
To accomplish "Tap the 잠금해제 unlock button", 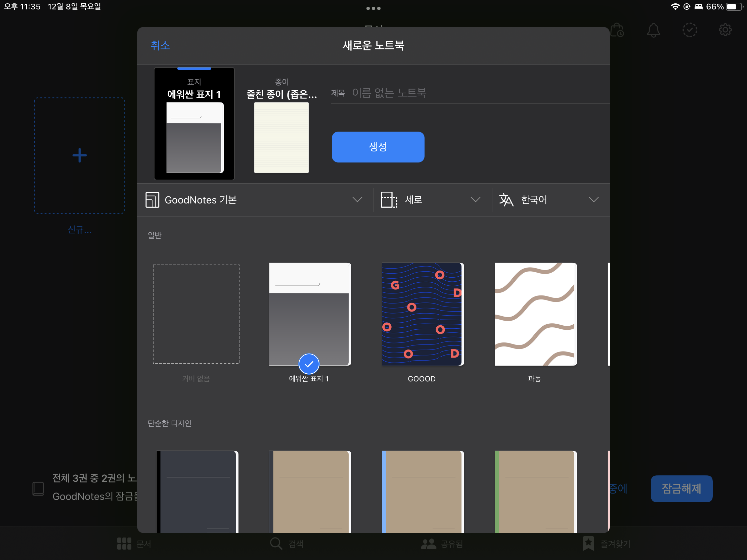I will click(x=682, y=488).
